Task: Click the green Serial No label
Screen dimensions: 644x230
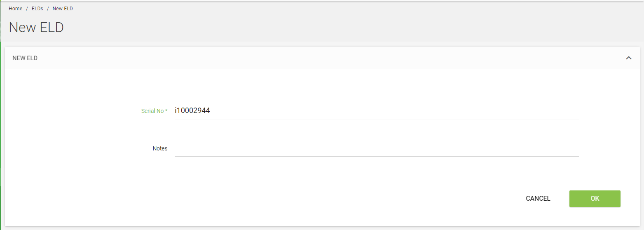Action: pos(152,111)
